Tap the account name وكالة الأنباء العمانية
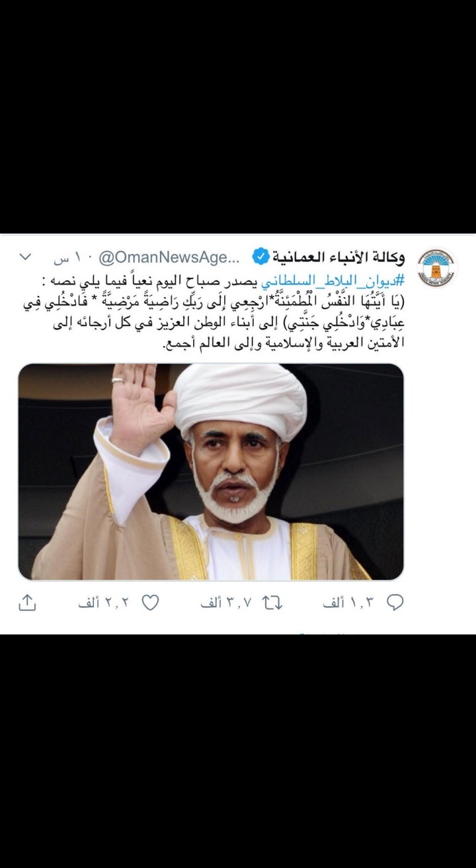 (x=339, y=257)
